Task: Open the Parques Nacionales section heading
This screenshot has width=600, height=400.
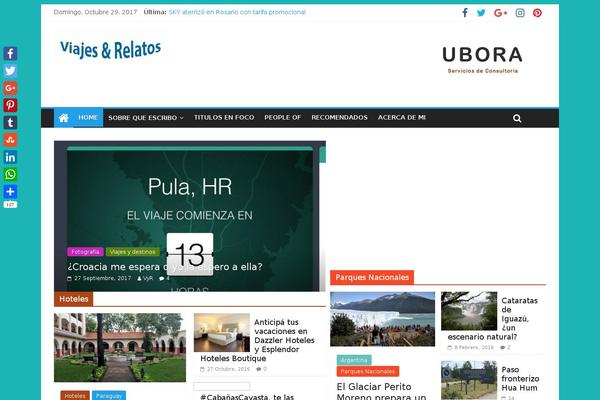Action: coord(372,277)
